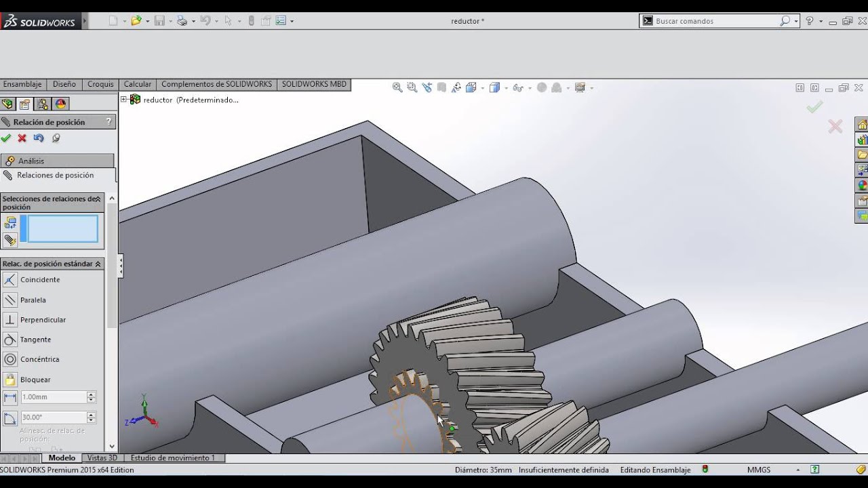
Task: Select the Bloquear lock mate icon
Action: pos(10,380)
